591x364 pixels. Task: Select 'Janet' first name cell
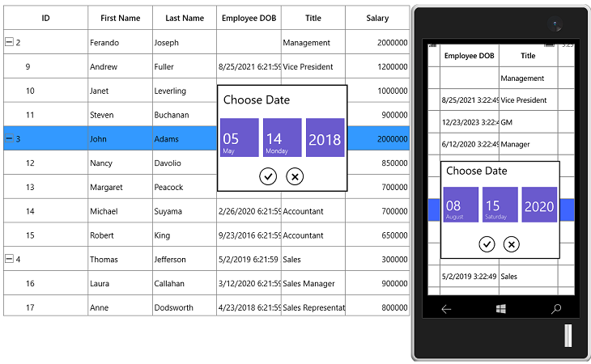click(121, 91)
